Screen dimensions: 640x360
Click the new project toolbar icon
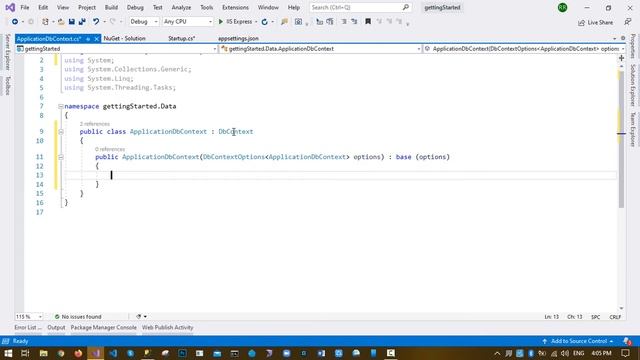tap(45, 22)
